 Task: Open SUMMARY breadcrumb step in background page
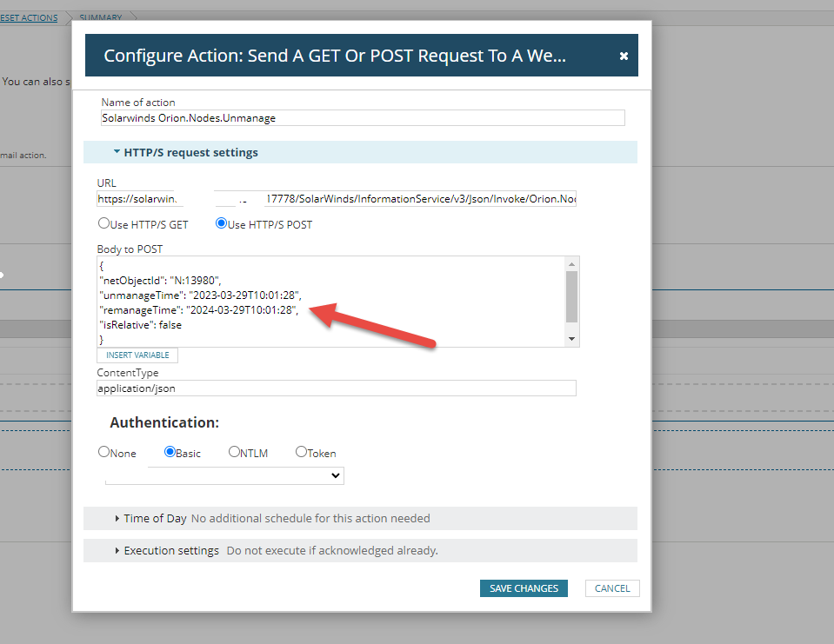point(101,17)
